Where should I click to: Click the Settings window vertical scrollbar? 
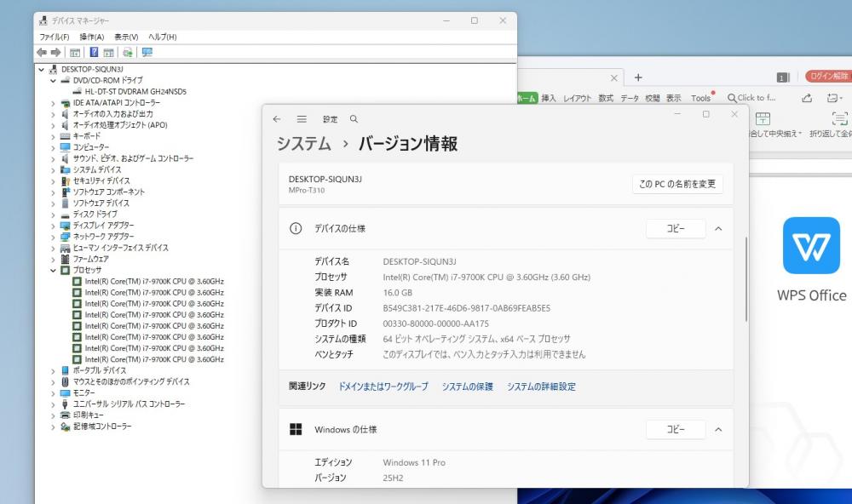746,278
